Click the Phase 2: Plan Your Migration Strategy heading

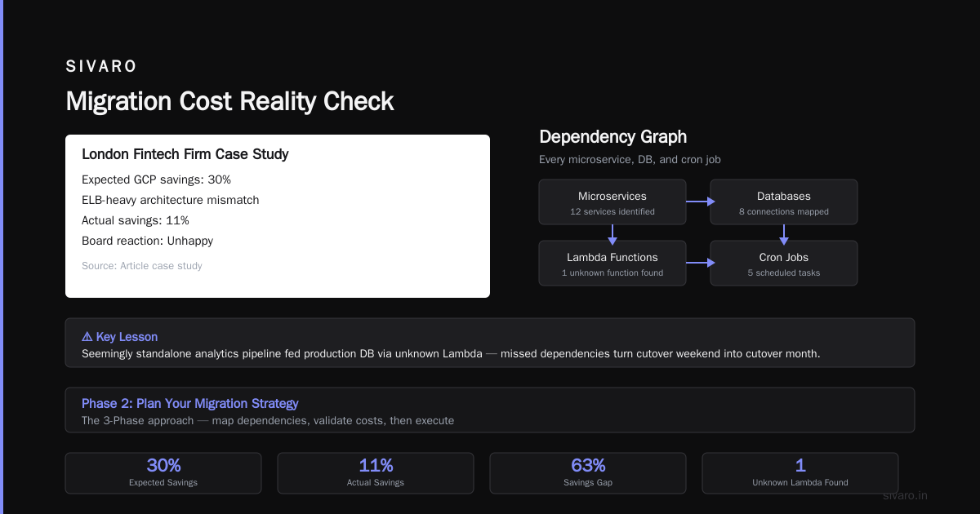[190, 403]
